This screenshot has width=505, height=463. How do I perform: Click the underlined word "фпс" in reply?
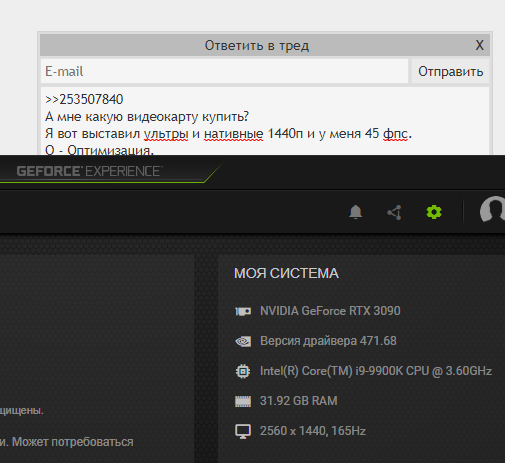point(395,134)
